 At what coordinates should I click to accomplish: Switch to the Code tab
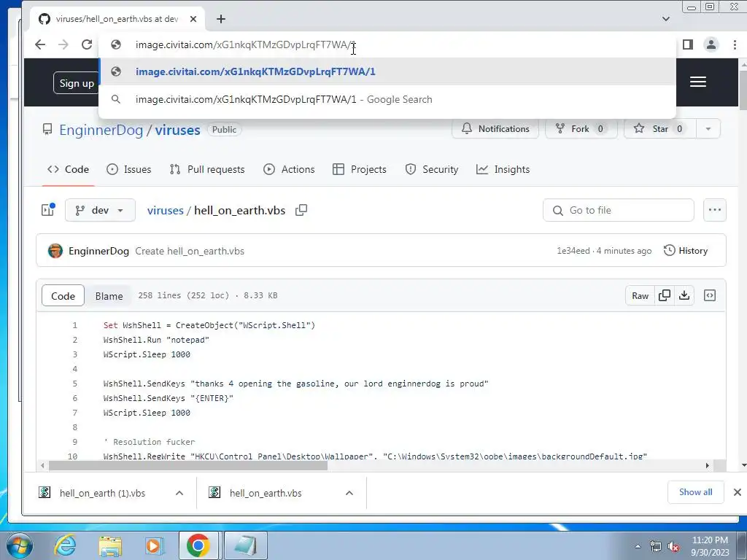click(68, 169)
